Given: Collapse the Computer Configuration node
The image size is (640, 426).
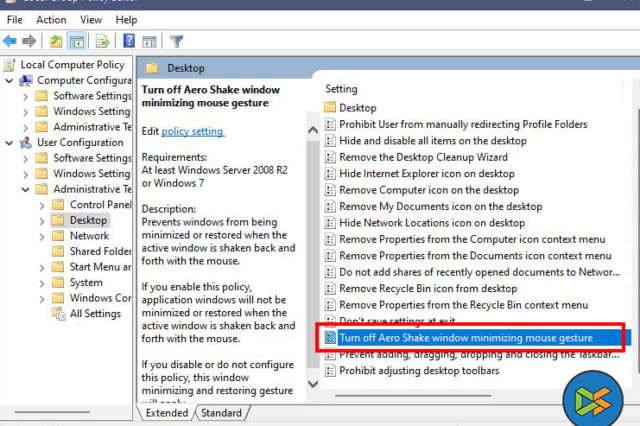Looking at the screenshot, I should (9, 81).
